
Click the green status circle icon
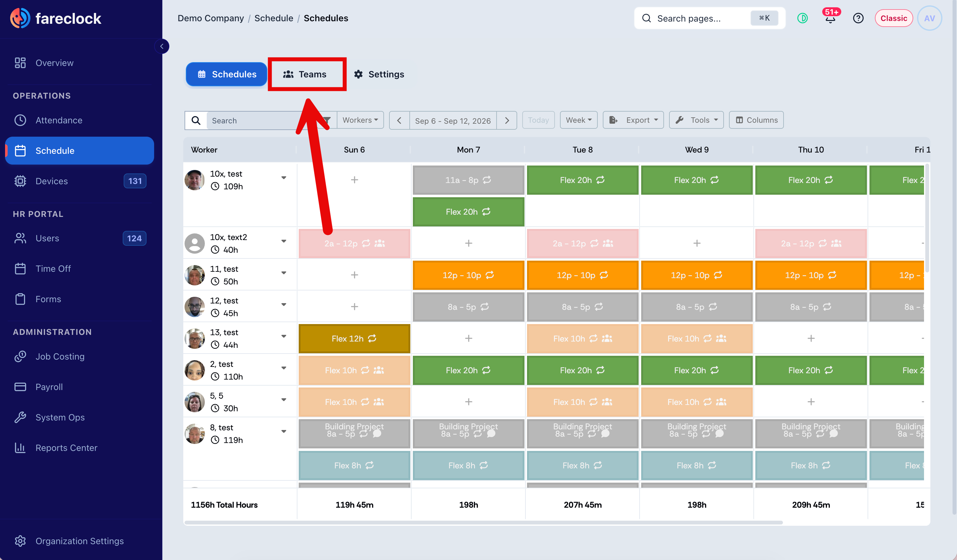(802, 18)
